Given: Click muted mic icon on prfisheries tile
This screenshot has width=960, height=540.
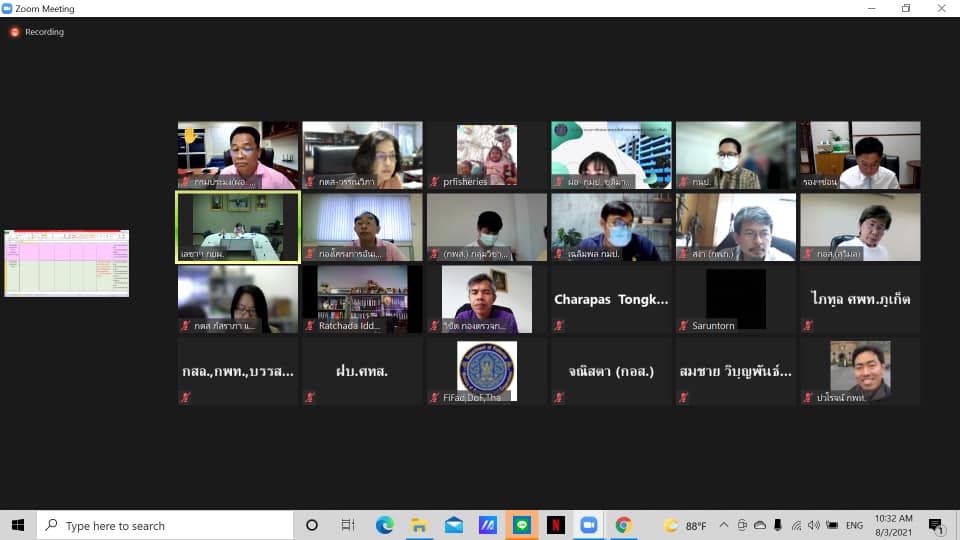Looking at the screenshot, I should pyautogui.click(x=435, y=182).
